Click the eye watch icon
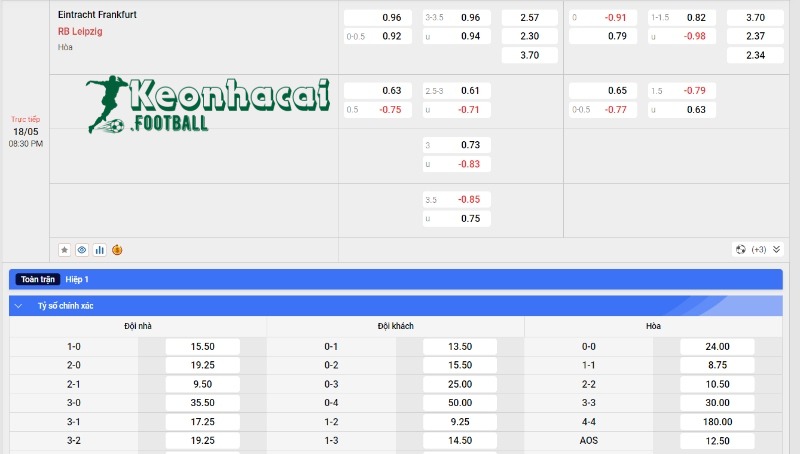The width and height of the screenshot is (800, 454). tap(82, 249)
